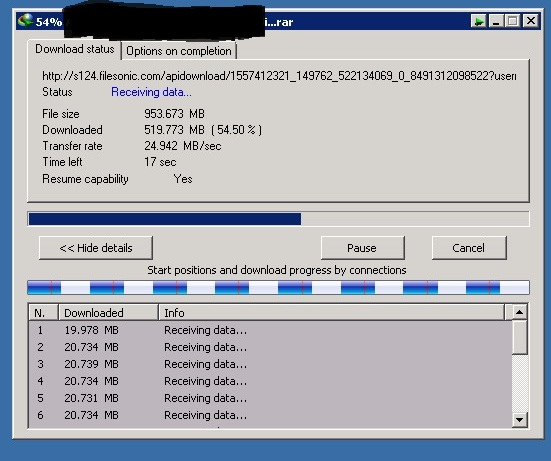The height and width of the screenshot is (461, 551).
Task: Select connection row number 4
Action: click(270, 381)
